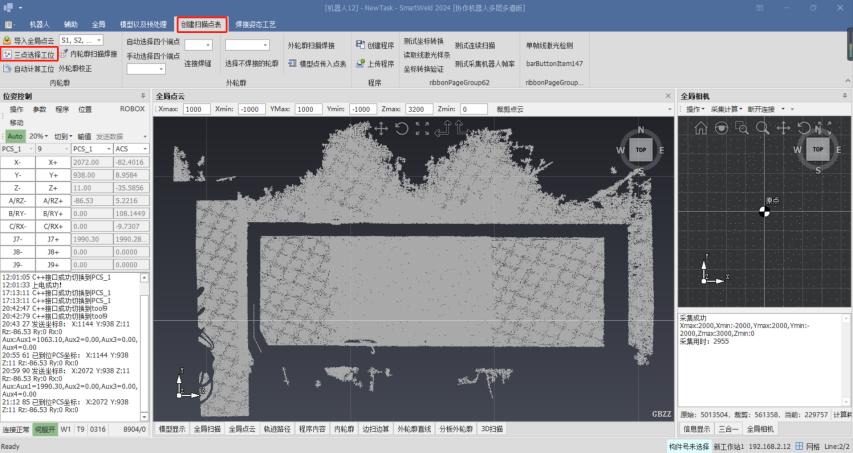Click the Xmax input field
The image size is (853, 453).
(196, 108)
